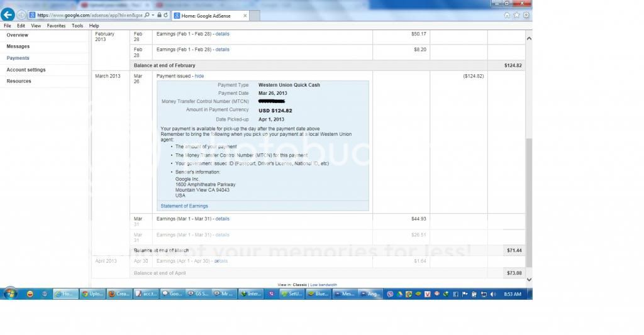644x335 pixels.
Task: Click scrollbar up arrow
Action: coord(529,38)
